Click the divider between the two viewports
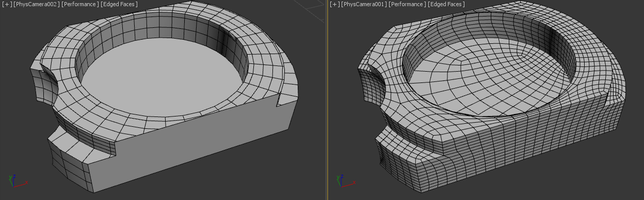The image size is (644, 200). [x=327, y=100]
